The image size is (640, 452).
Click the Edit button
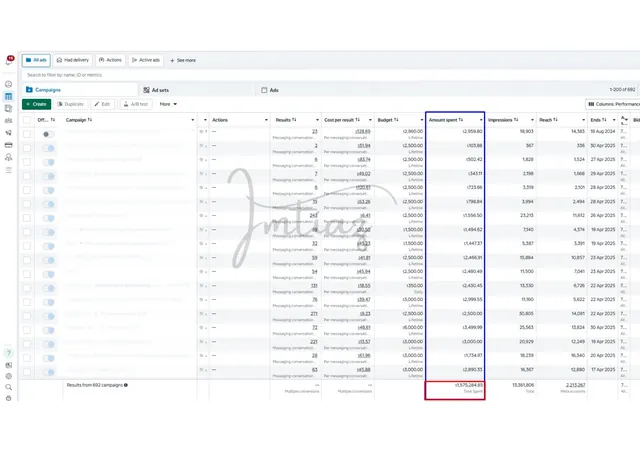pos(102,104)
